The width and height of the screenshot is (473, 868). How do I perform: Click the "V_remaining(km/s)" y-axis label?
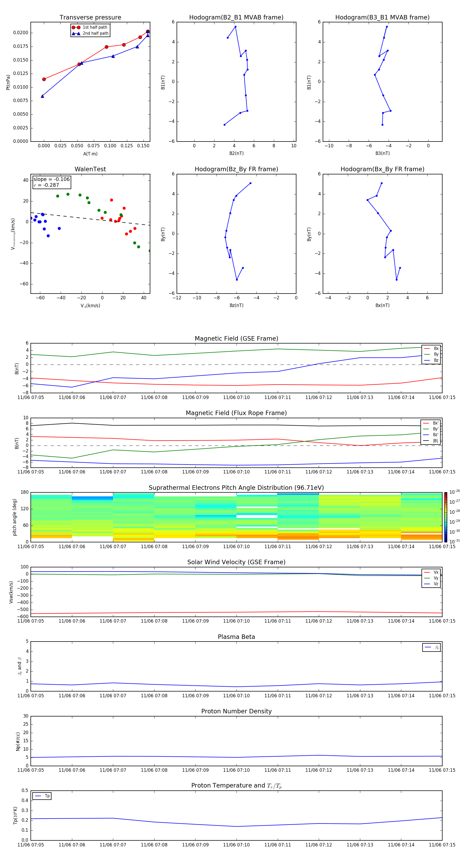coord(13,234)
